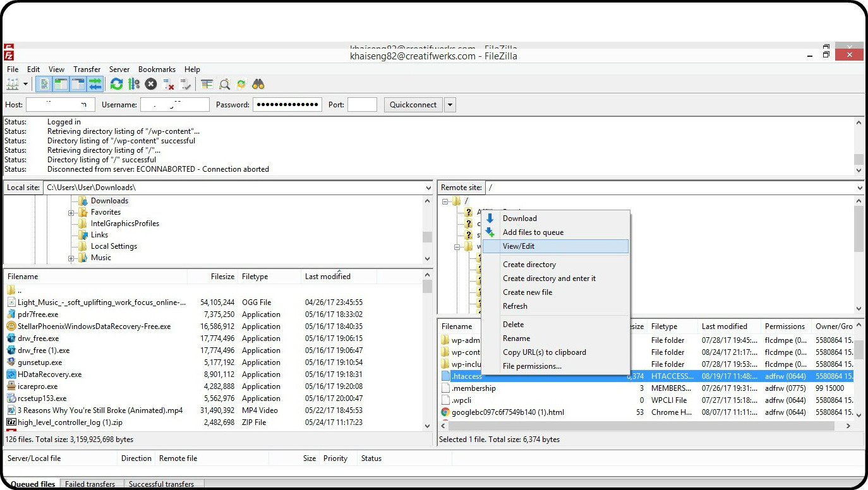Open the Transfer menu

[x=87, y=69]
